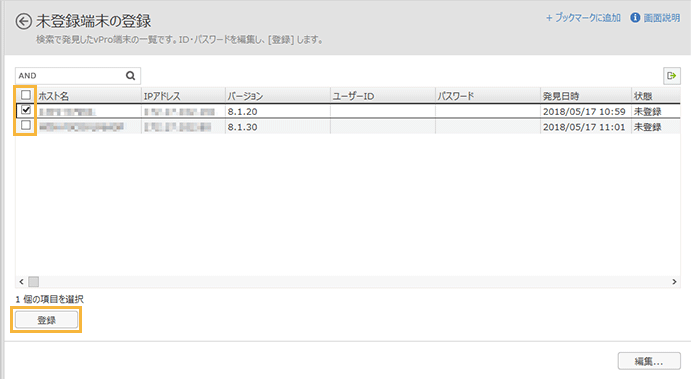Click the user ID cell of 8.1.30 row
Screen dimensions: 691x379
[383, 127]
